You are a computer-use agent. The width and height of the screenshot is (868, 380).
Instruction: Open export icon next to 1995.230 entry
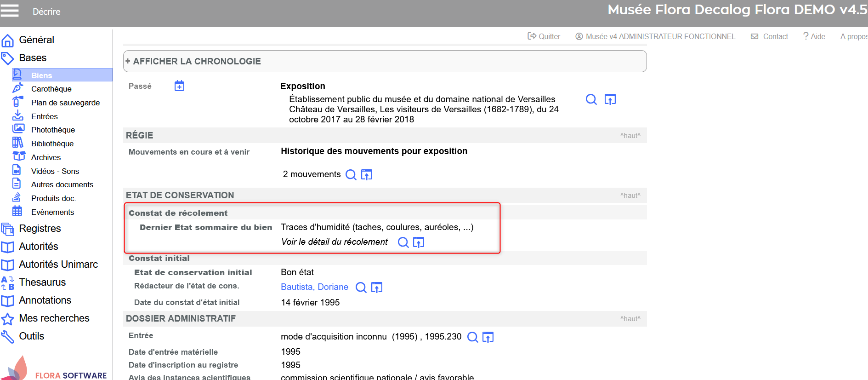click(x=488, y=337)
